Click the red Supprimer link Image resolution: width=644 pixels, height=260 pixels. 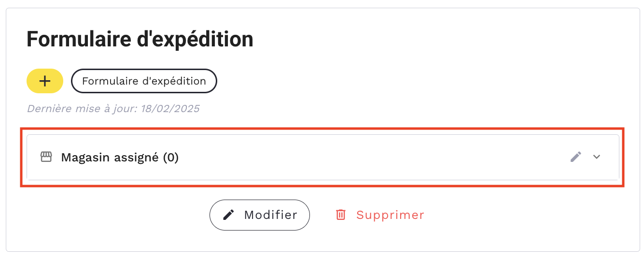coord(379,215)
